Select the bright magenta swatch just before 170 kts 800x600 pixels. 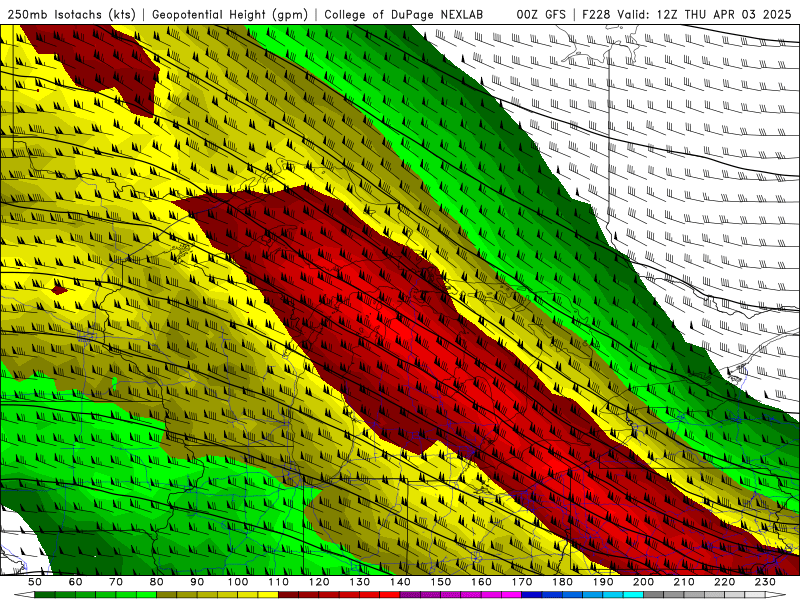click(x=511, y=595)
